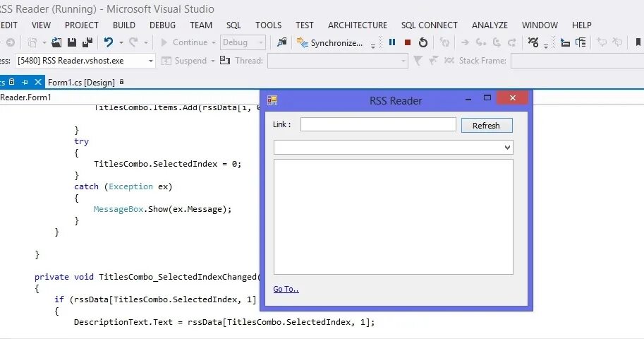Click the Synchronize toolbar item
The image size is (644, 339).
point(330,43)
